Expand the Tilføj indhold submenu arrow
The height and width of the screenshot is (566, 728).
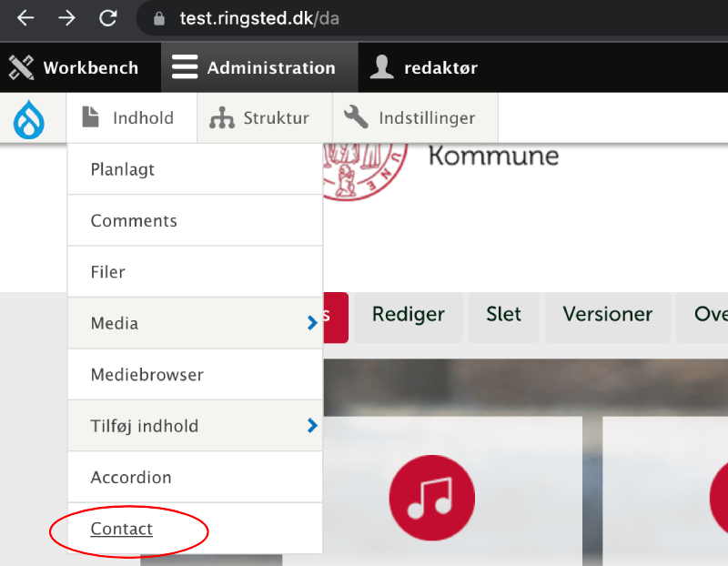pyautogui.click(x=312, y=425)
